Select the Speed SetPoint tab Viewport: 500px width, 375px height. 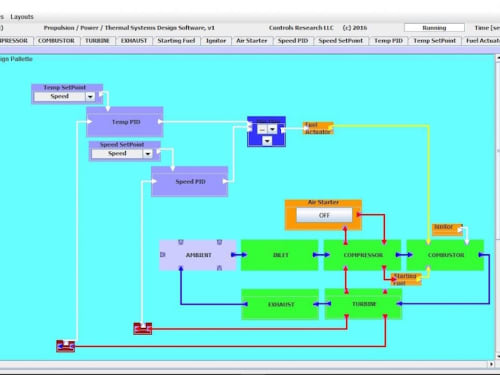tap(340, 41)
